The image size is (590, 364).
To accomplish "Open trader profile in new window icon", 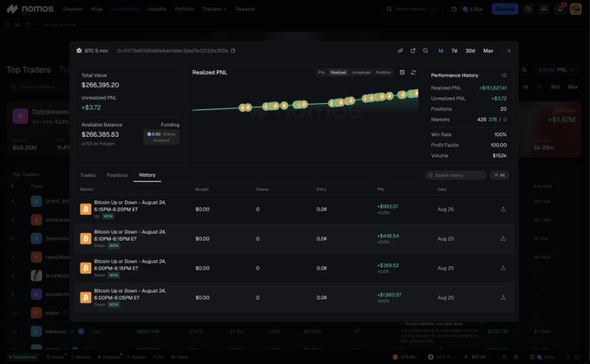I will pos(413,51).
